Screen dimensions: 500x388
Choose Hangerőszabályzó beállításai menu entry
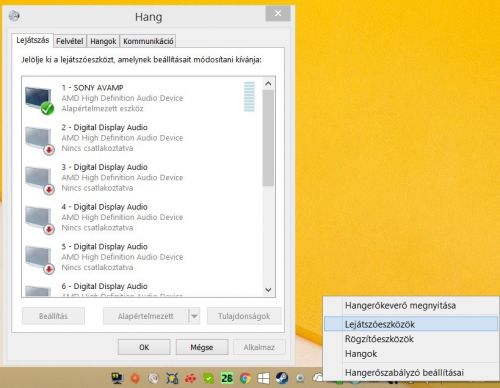pyautogui.click(x=411, y=372)
